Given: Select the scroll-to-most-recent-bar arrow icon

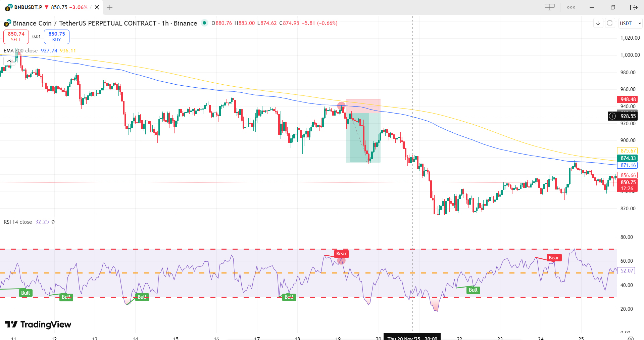Looking at the screenshot, I should pos(598,23).
